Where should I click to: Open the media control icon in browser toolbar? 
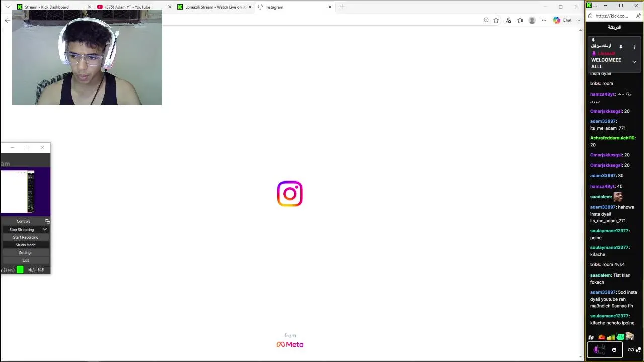pyautogui.click(x=508, y=20)
